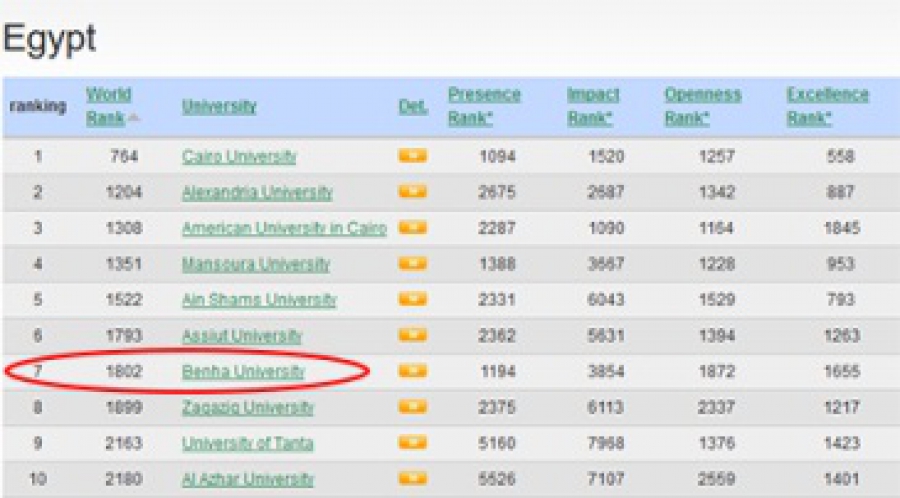Open Ain Shams University link

pos(259,300)
